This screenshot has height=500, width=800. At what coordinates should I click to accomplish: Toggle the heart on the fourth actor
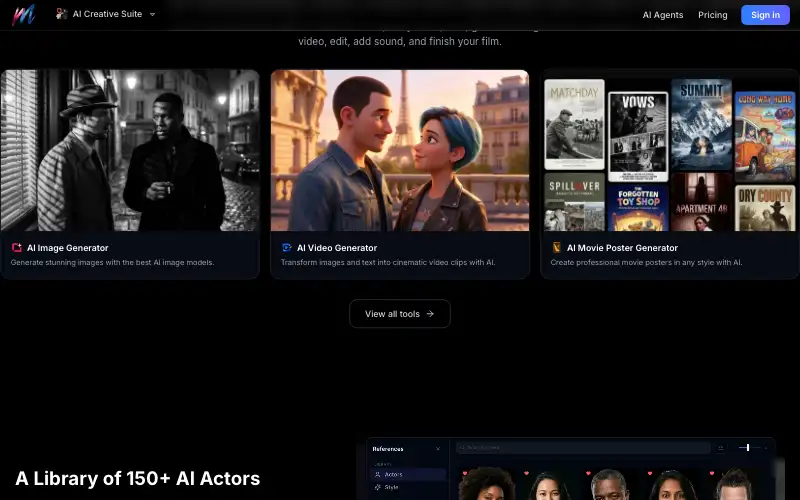point(650,473)
